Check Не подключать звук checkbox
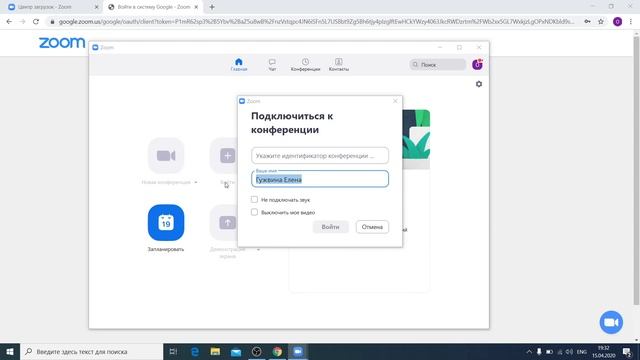Screen dimensions: 640x360 (x=254, y=200)
